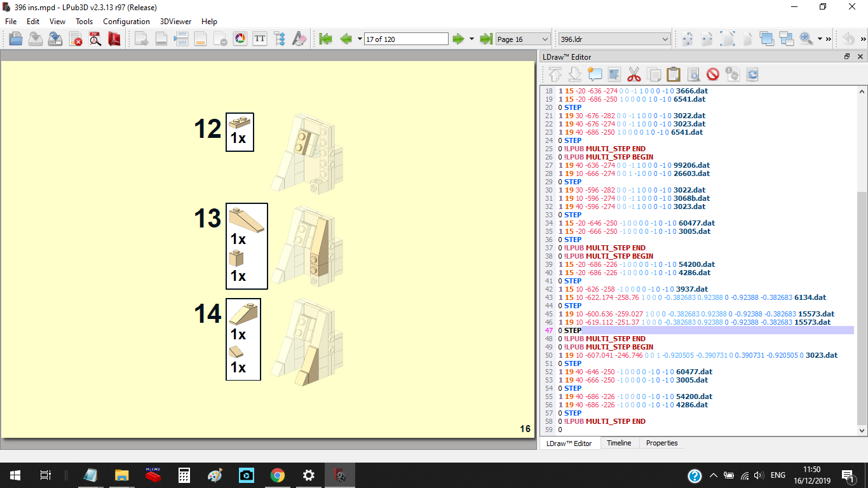The height and width of the screenshot is (488, 868).
Task: Open Chrome from the taskbar
Action: pos(277,475)
